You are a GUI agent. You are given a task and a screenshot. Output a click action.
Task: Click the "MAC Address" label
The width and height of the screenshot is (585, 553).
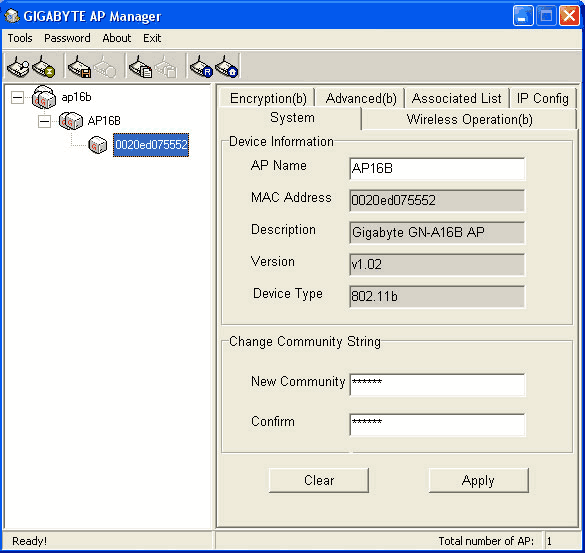point(291,197)
